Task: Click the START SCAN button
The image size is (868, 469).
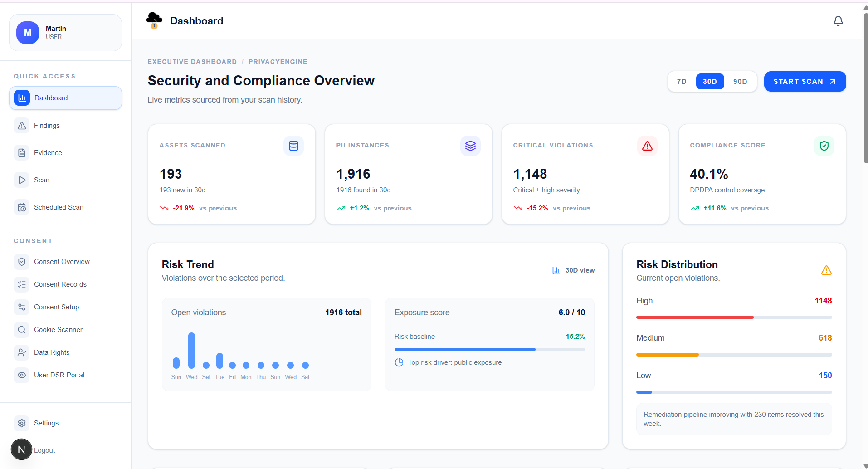Action: click(x=805, y=82)
